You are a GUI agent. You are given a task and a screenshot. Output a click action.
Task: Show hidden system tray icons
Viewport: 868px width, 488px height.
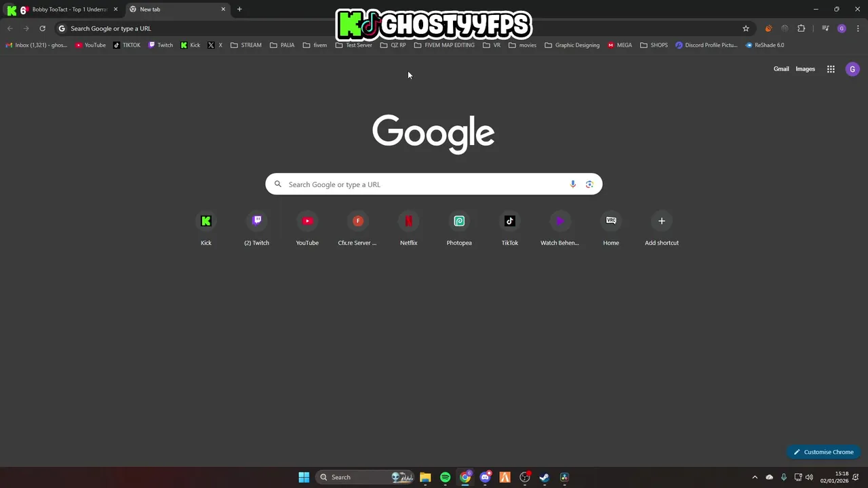(x=755, y=477)
